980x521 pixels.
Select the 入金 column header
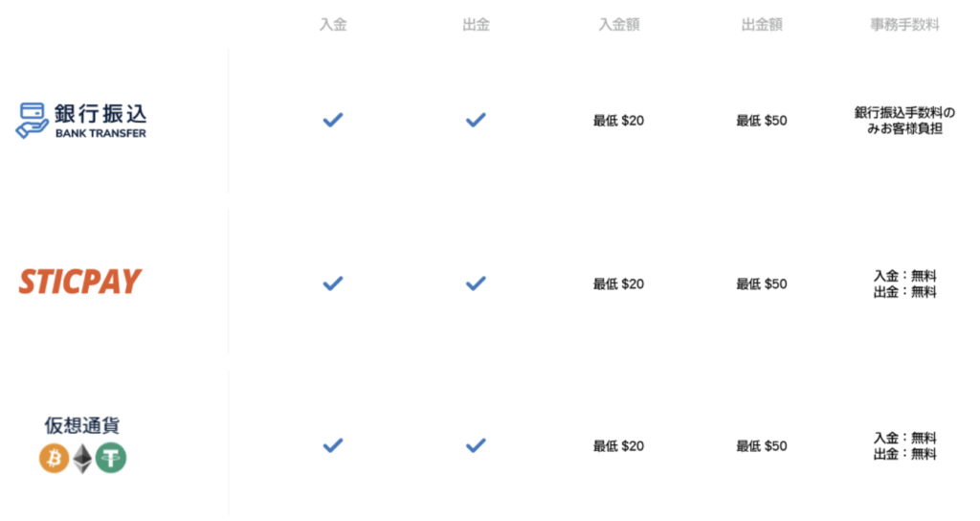pyautogui.click(x=333, y=25)
